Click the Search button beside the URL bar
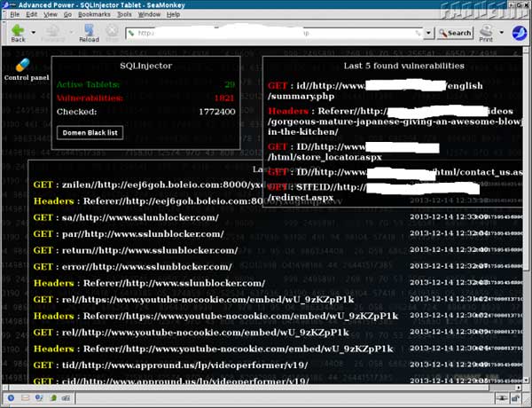This screenshot has height=408, width=532. pyautogui.click(x=455, y=33)
